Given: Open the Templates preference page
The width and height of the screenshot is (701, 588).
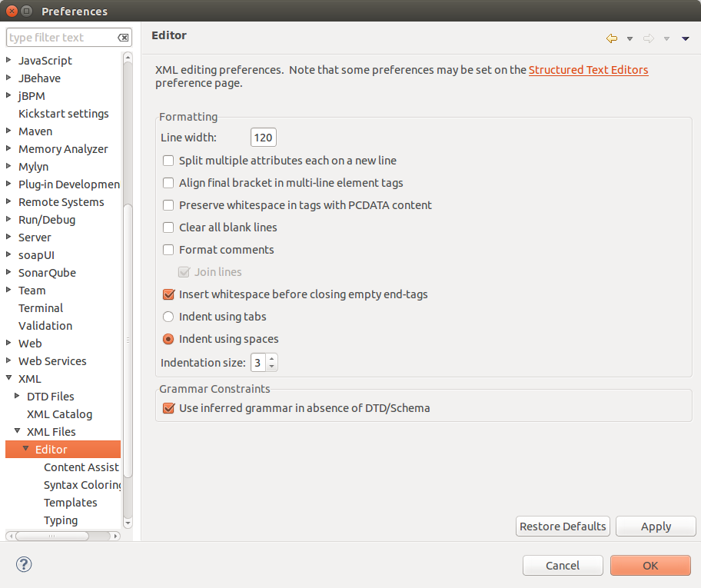Looking at the screenshot, I should tap(70, 503).
